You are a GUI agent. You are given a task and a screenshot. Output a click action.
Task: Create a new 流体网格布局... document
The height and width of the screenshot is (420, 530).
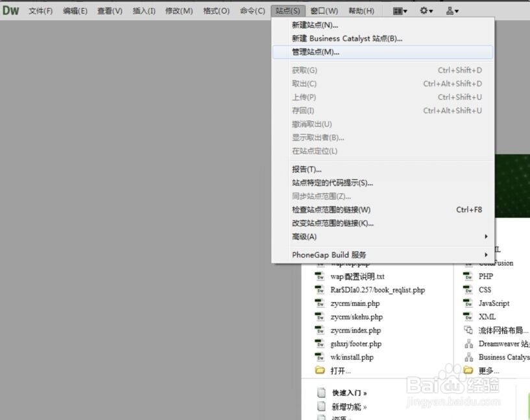pyautogui.click(x=503, y=330)
